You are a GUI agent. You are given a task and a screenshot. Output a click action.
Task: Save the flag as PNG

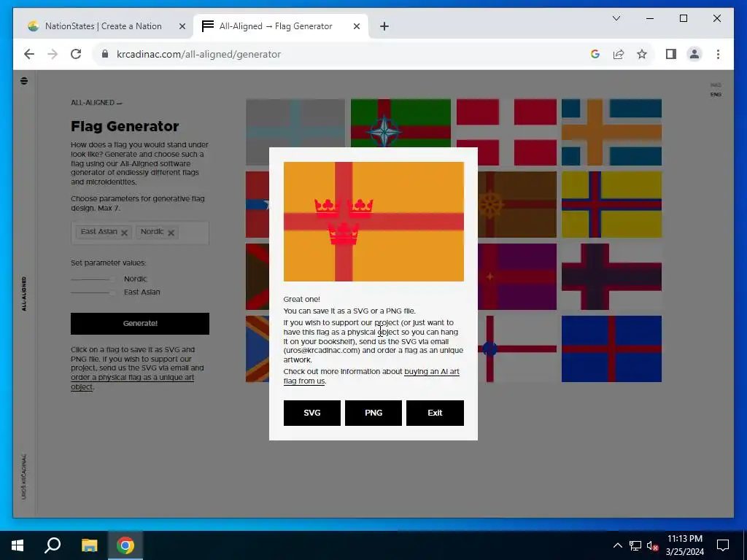pyautogui.click(x=373, y=413)
